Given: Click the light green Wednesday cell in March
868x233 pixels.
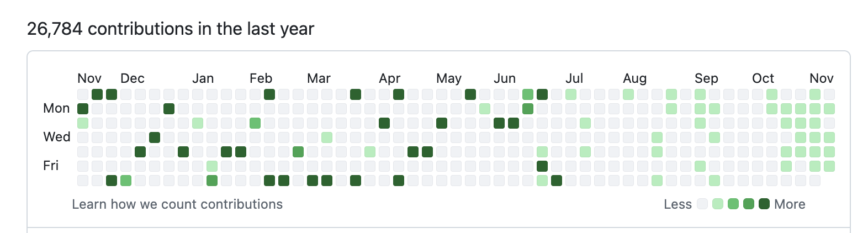Looking at the screenshot, I should (x=327, y=137).
